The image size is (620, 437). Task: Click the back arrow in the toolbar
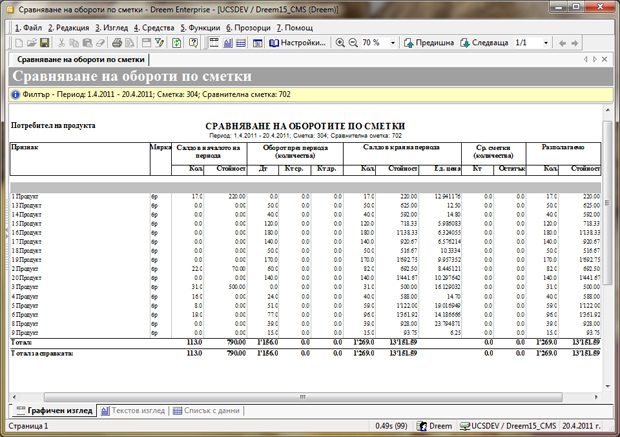click(x=562, y=43)
